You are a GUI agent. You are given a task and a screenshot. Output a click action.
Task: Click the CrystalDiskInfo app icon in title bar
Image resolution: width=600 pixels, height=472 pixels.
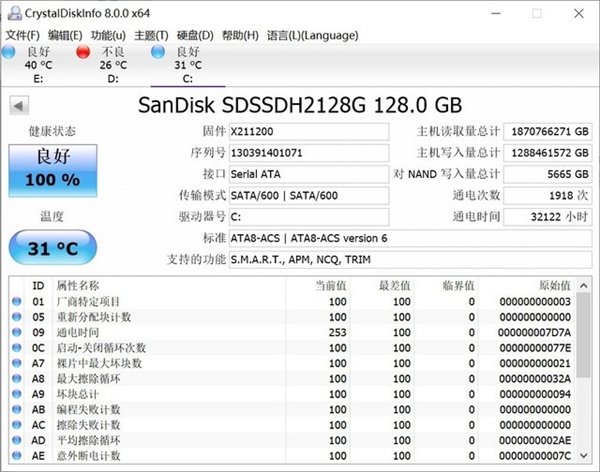[11, 12]
